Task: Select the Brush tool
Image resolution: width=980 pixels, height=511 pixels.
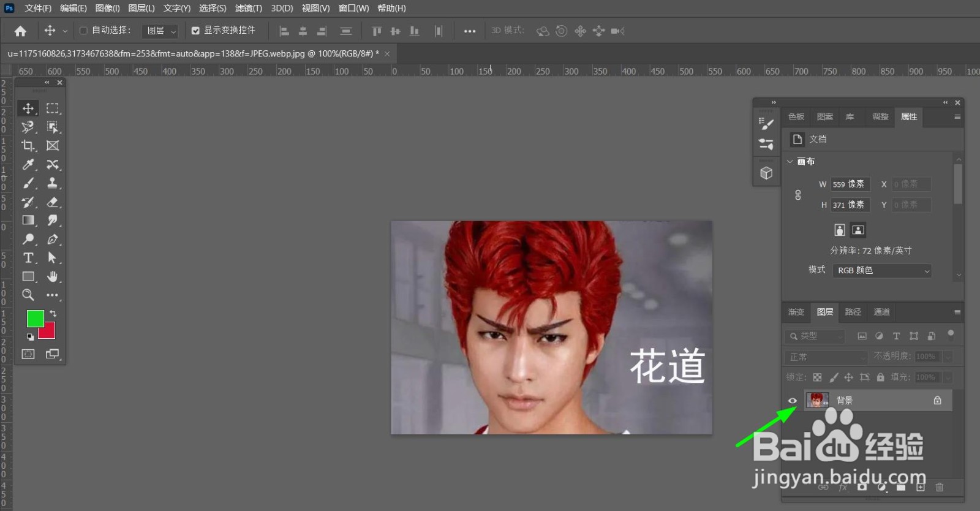Action: [28, 183]
